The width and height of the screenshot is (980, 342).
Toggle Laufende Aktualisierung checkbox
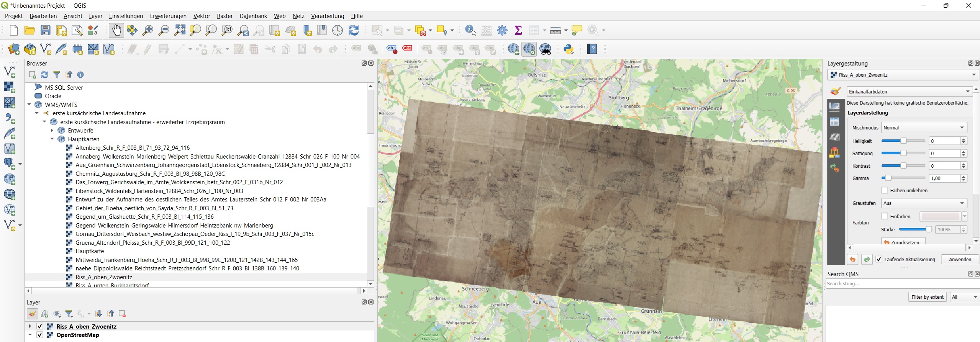[x=879, y=259]
